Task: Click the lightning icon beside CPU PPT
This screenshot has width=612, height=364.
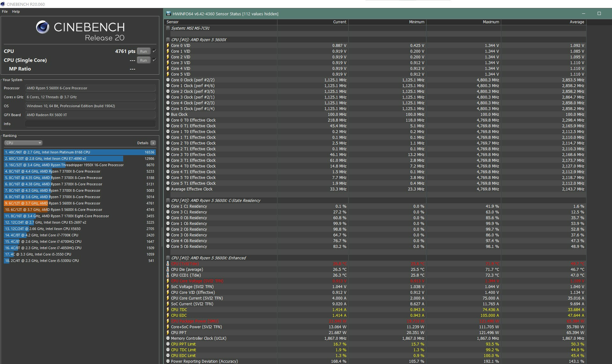Action: (x=168, y=333)
